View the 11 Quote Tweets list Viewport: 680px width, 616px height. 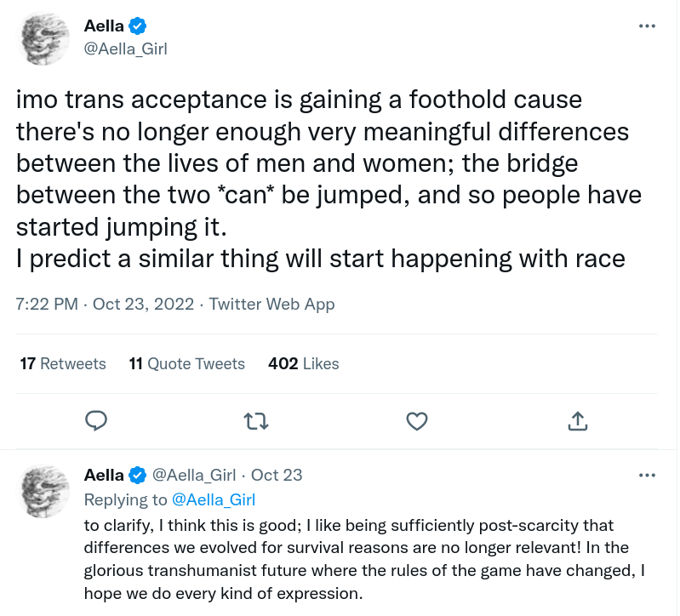187,363
